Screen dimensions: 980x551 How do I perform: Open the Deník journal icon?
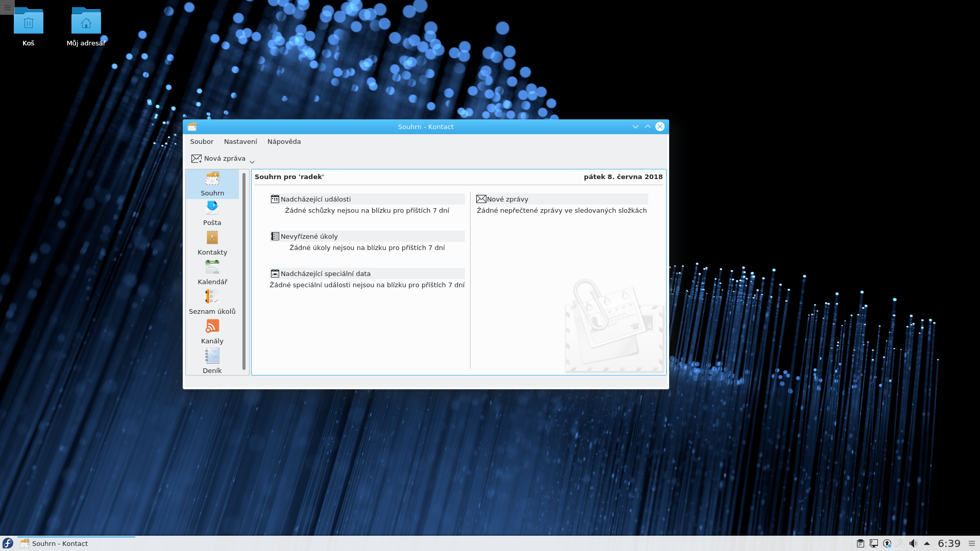pyautogui.click(x=212, y=361)
